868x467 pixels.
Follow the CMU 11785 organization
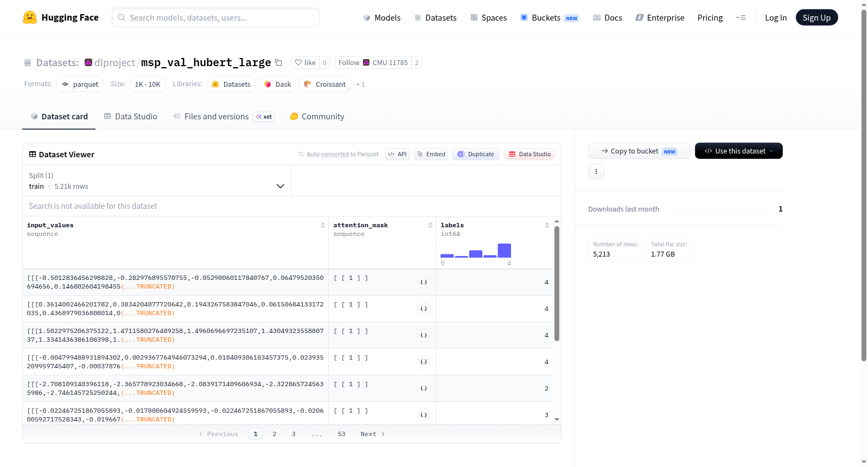tap(373, 62)
